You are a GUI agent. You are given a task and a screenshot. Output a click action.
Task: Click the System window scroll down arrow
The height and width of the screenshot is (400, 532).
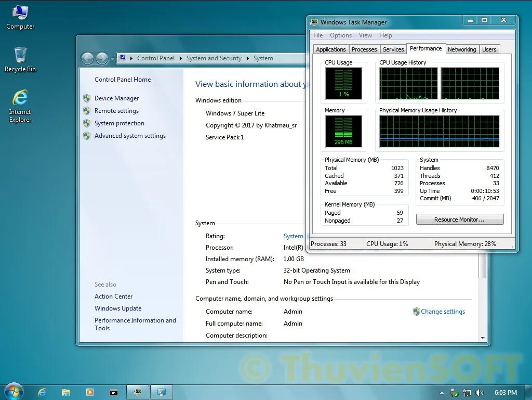coord(483,338)
